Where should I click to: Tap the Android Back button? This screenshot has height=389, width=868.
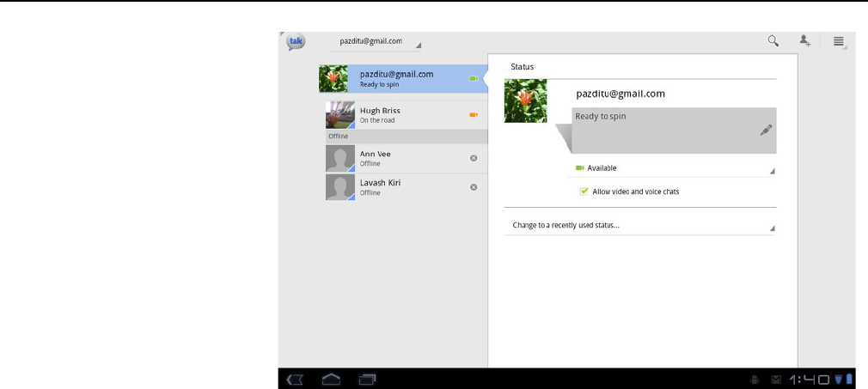(295, 380)
